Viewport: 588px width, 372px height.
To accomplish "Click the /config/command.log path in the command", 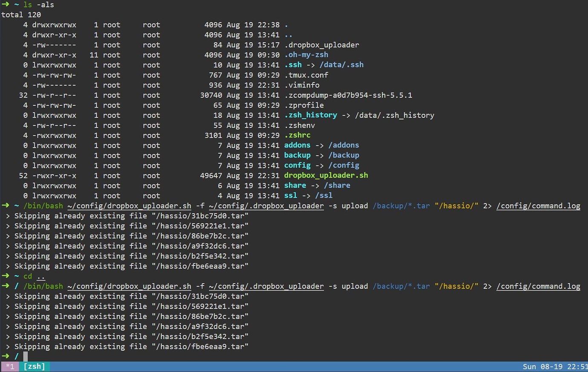I will [x=538, y=206].
